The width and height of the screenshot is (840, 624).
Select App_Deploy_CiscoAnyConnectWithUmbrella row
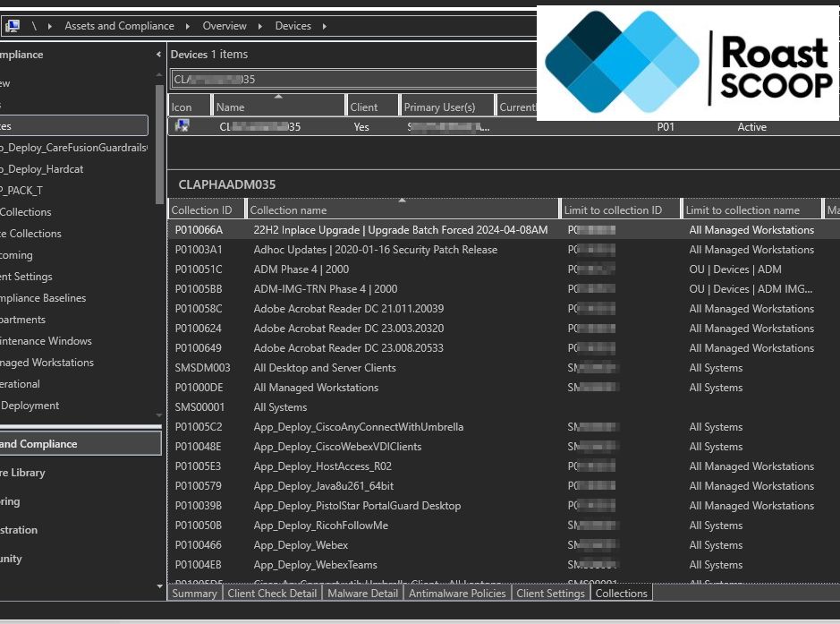(504, 427)
